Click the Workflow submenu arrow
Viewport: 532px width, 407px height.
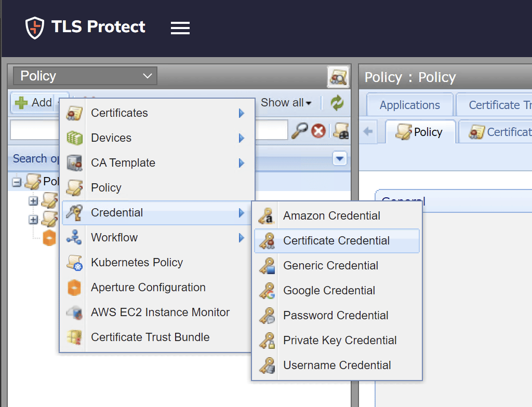(x=241, y=238)
